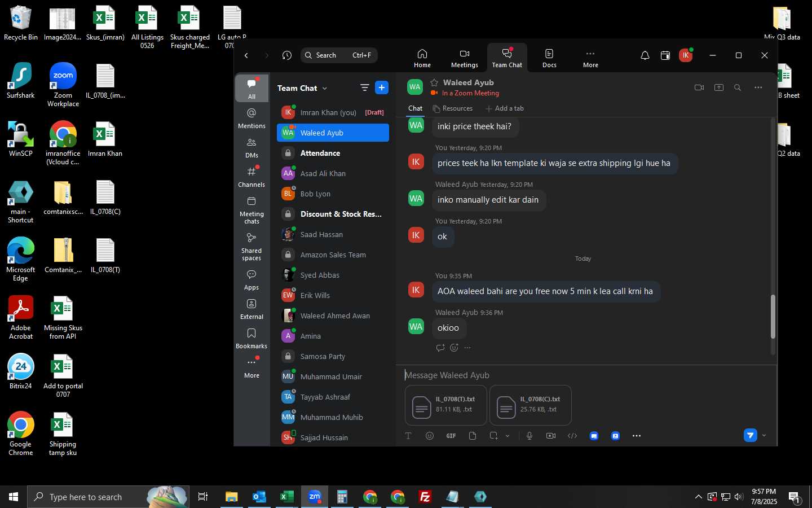Go back using the back arrow

coord(246,55)
